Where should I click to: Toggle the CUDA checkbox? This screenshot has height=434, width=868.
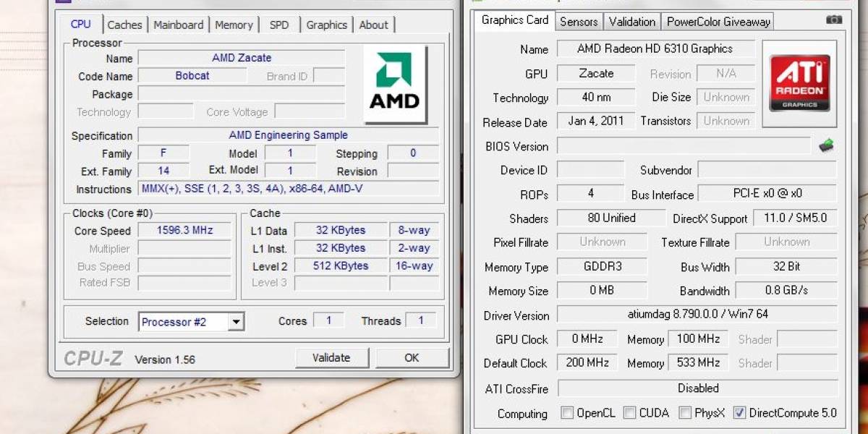pyautogui.click(x=630, y=413)
